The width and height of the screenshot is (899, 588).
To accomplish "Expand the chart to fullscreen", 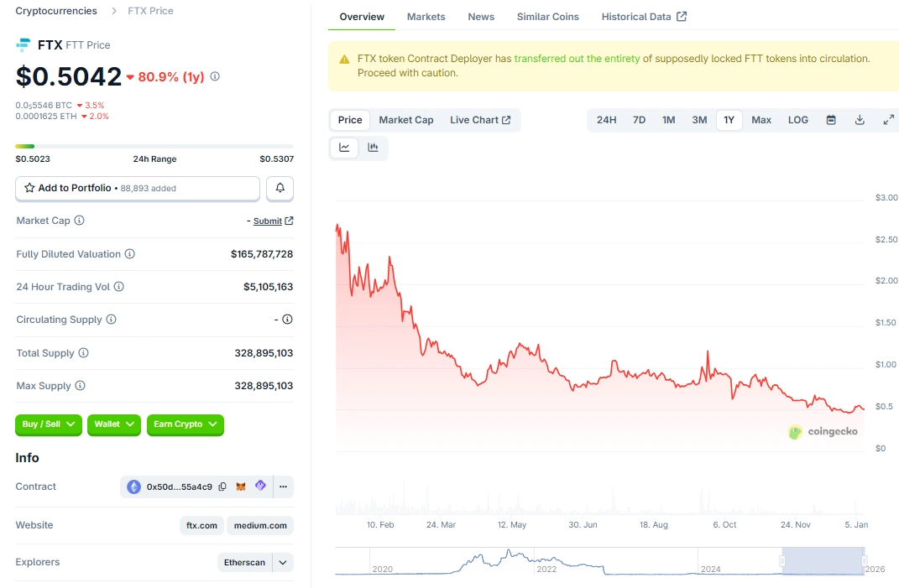I will point(888,120).
